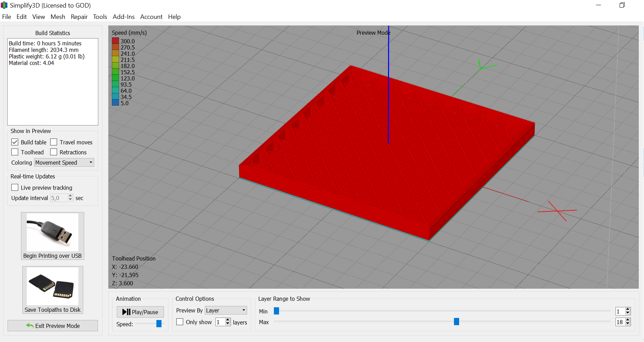Click the Only show layers number field
644x342 pixels.
click(220, 322)
